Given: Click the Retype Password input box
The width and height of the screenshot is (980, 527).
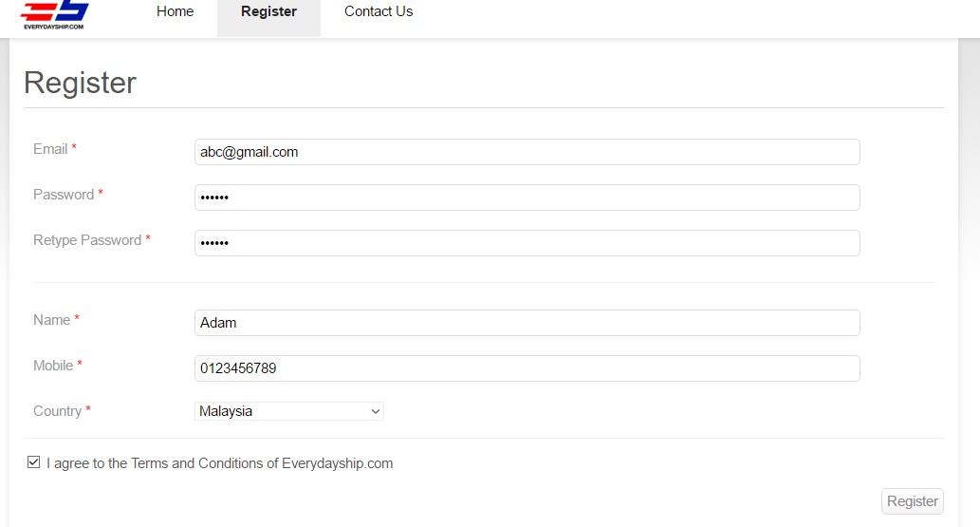Looking at the screenshot, I should pyautogui.click(x=527, y=243).
